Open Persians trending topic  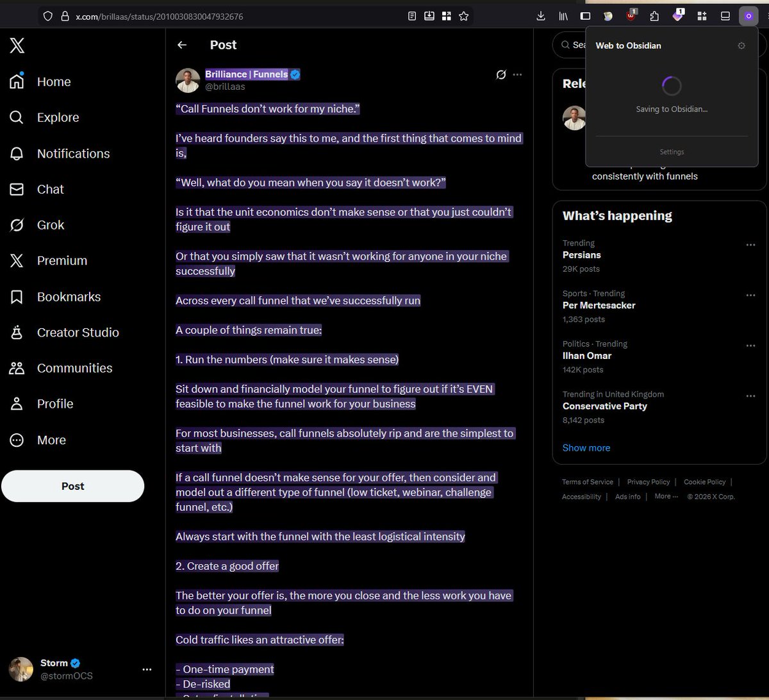pos(581,255)
